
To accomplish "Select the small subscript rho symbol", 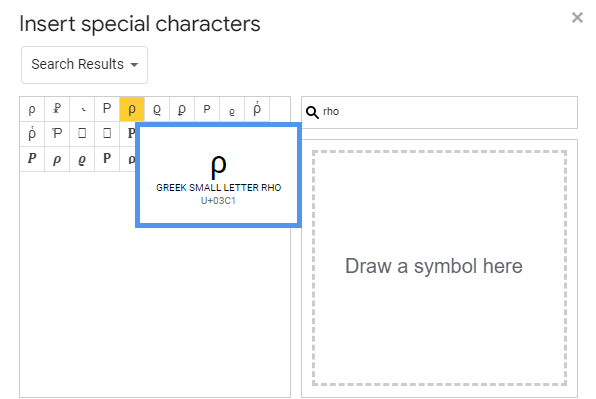I will point(232,109).
